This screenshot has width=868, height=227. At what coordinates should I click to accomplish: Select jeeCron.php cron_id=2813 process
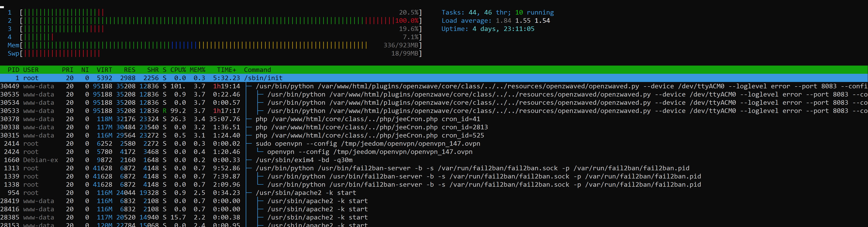tap(434, 127)
